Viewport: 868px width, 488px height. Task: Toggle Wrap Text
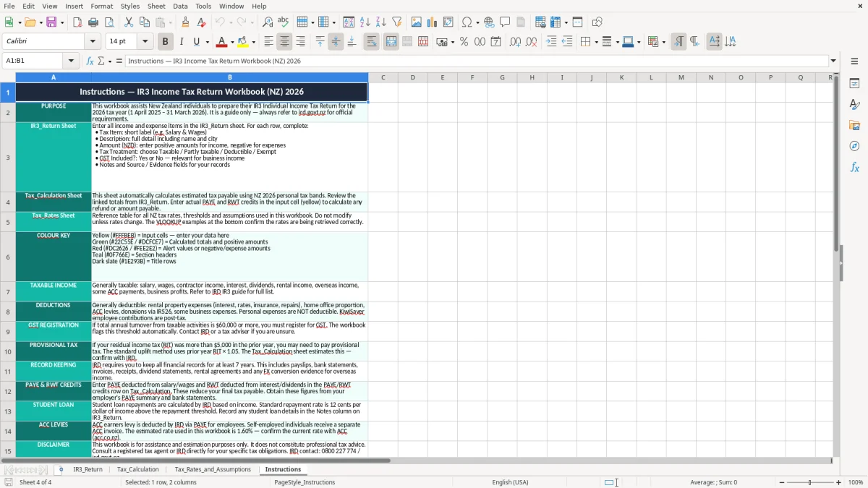tap(371, 42)
